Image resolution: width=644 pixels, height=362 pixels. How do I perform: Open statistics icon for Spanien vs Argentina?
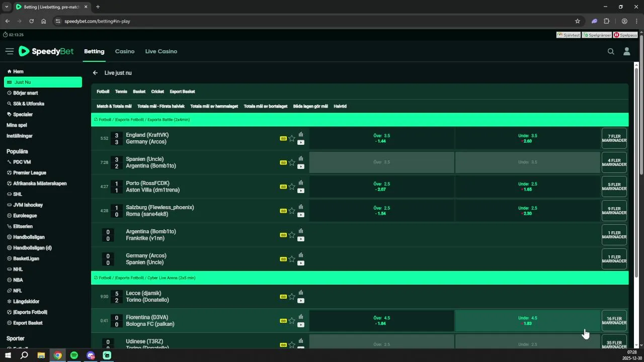point(301,158)
